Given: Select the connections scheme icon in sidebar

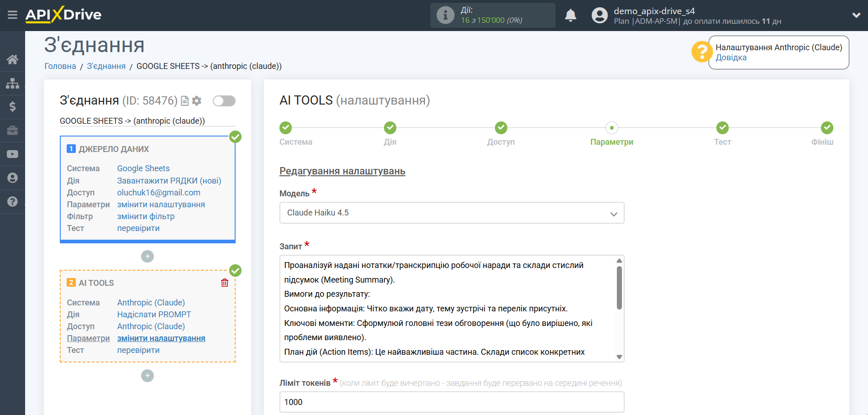Looking at the screenshot, I should click(x=12, y=83).
